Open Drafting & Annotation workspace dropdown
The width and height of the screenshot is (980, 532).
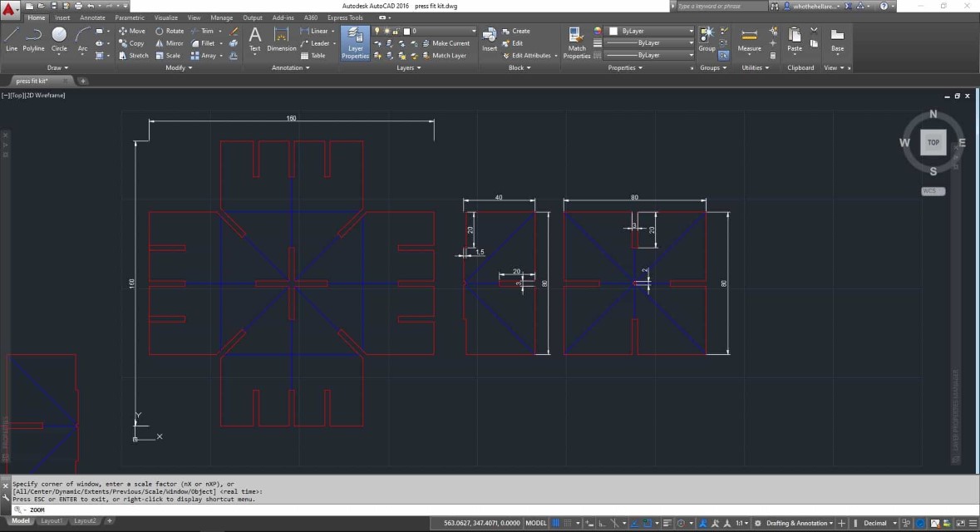(799, 523)
